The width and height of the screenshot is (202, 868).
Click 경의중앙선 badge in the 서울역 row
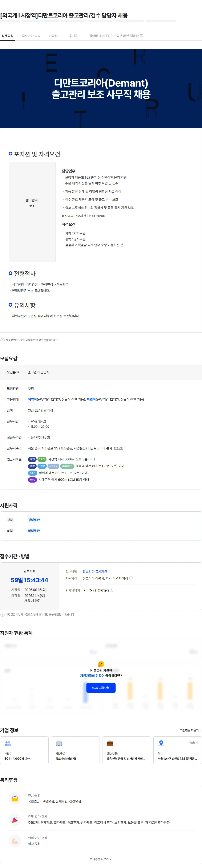point(67,466)
